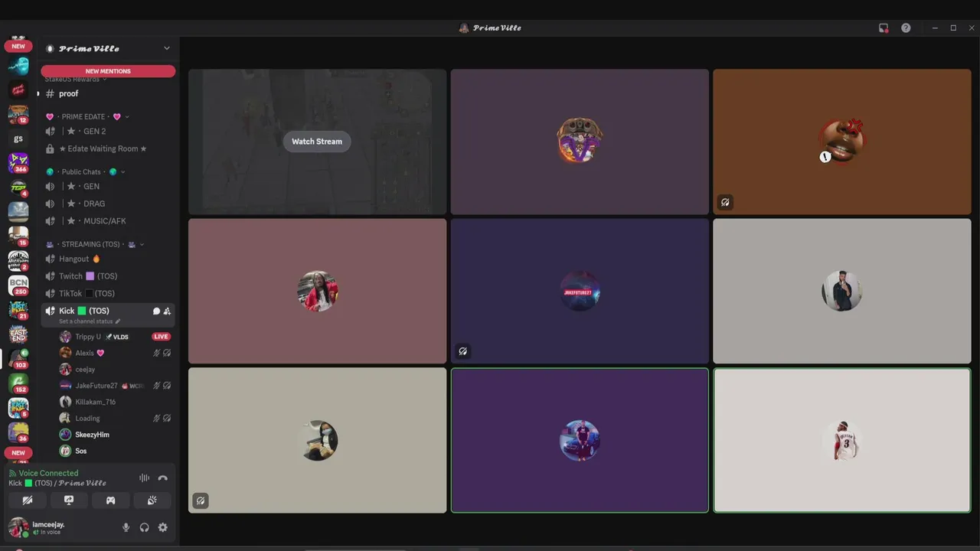Open the BCN server with 250 badge
Screen dimensions: 980x551
[x=18, y=285]
